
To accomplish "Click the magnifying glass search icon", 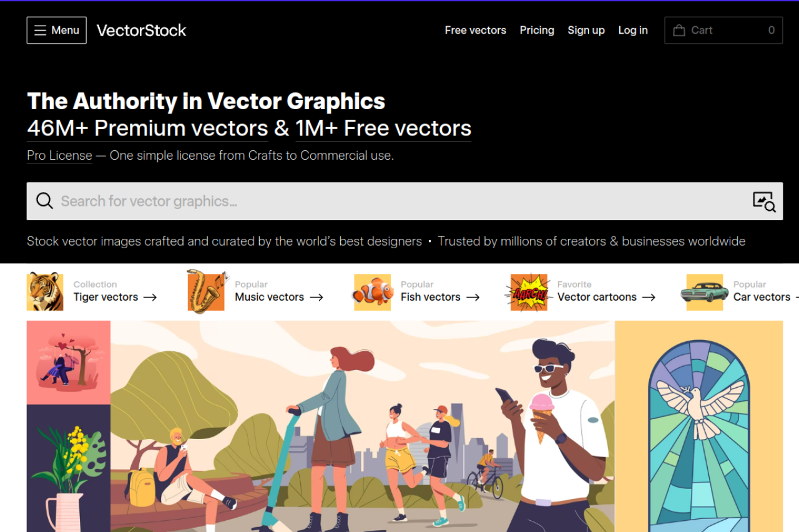I will (x=44, y=201).
